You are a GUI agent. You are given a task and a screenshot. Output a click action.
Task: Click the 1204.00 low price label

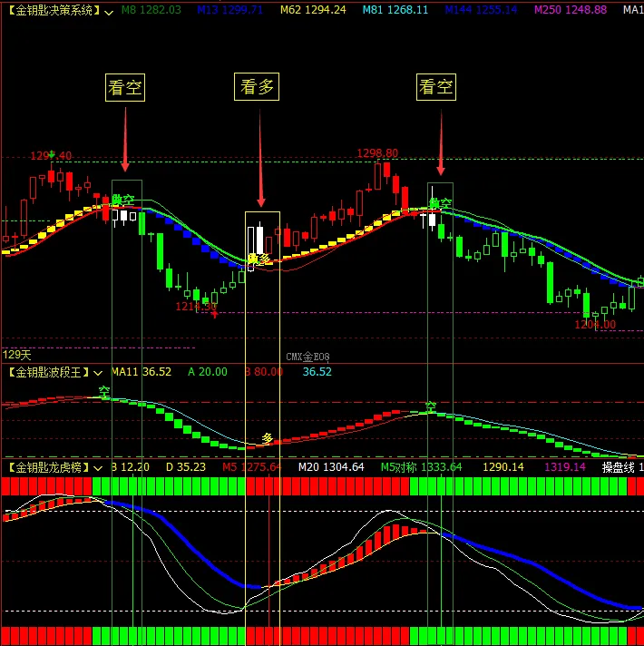[595, 325]
